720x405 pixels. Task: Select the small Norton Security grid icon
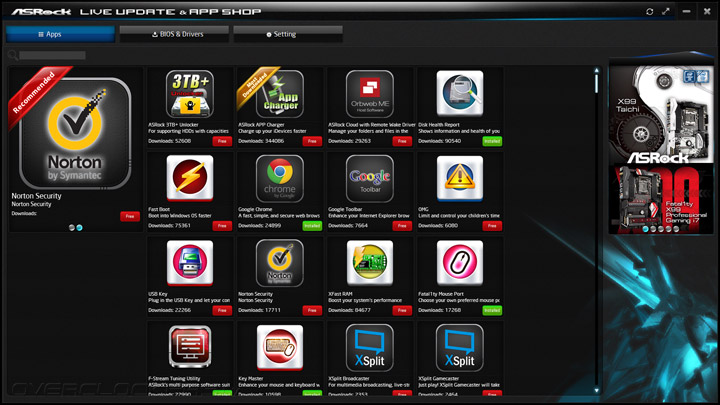coord(280,263)
